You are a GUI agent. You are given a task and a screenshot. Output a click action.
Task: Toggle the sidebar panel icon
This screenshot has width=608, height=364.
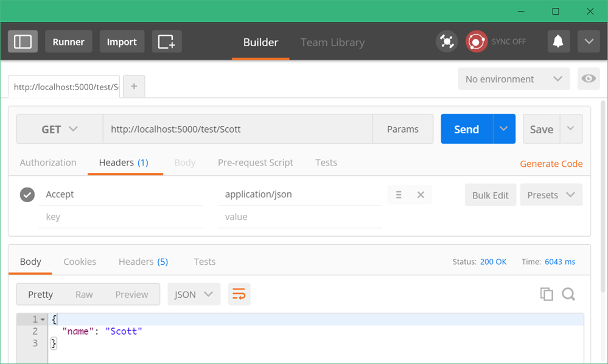pyautogui.click(x=23, y=41)
